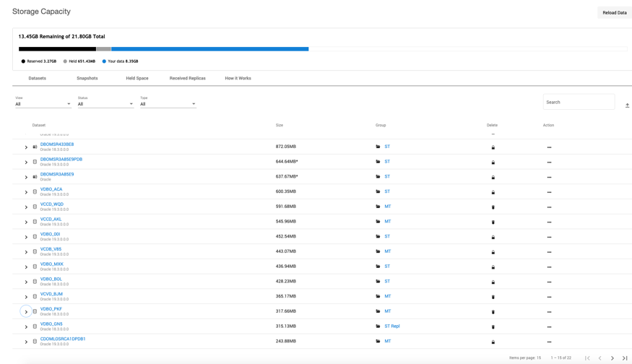Viewport: 632px width, 364px height.
Task: Open the three-dot menu for VDBO_PKF
Action: (549, 312)
